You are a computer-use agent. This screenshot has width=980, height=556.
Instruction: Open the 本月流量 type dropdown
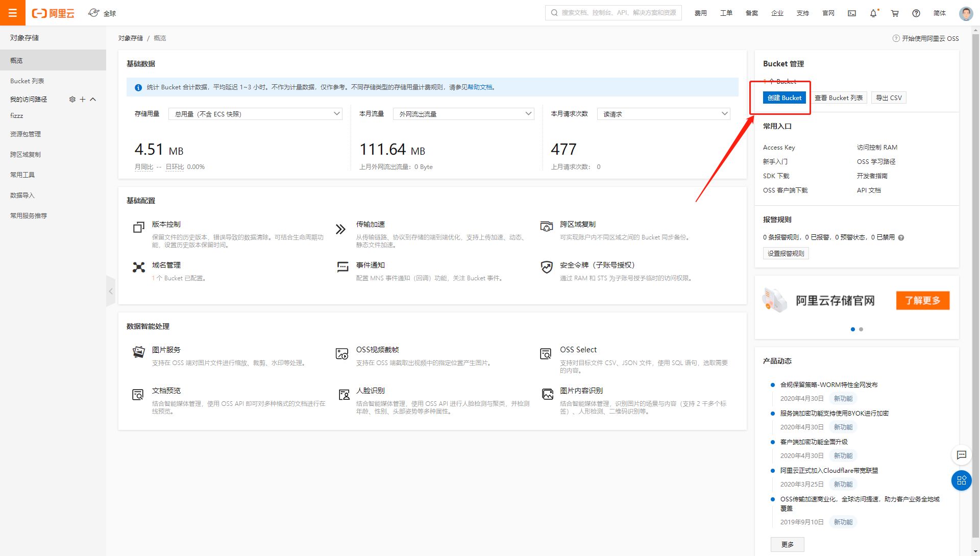(463, 114)
